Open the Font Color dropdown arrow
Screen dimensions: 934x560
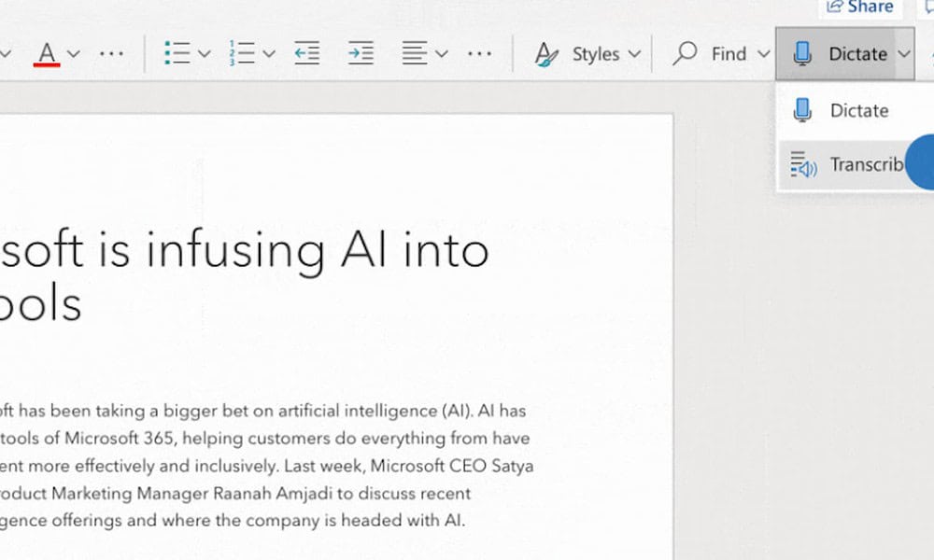pyautogui.click(x=74, y=53)
